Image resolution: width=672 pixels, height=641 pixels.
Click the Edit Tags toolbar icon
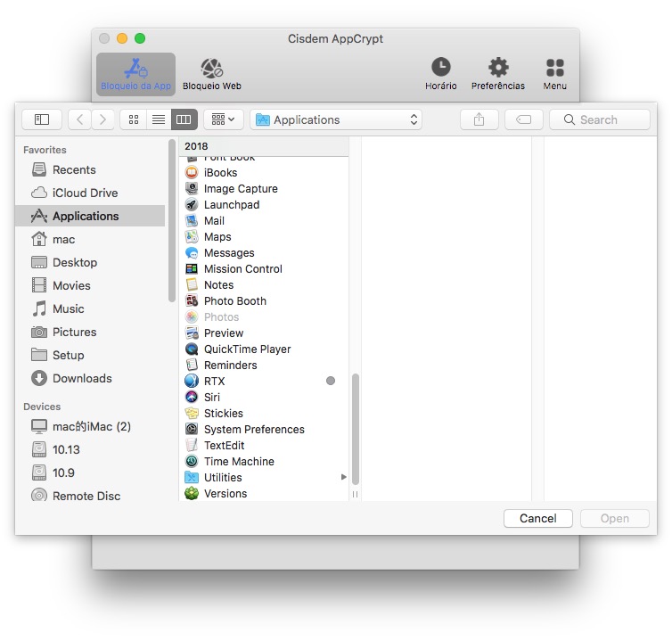[x=523, y=119]
